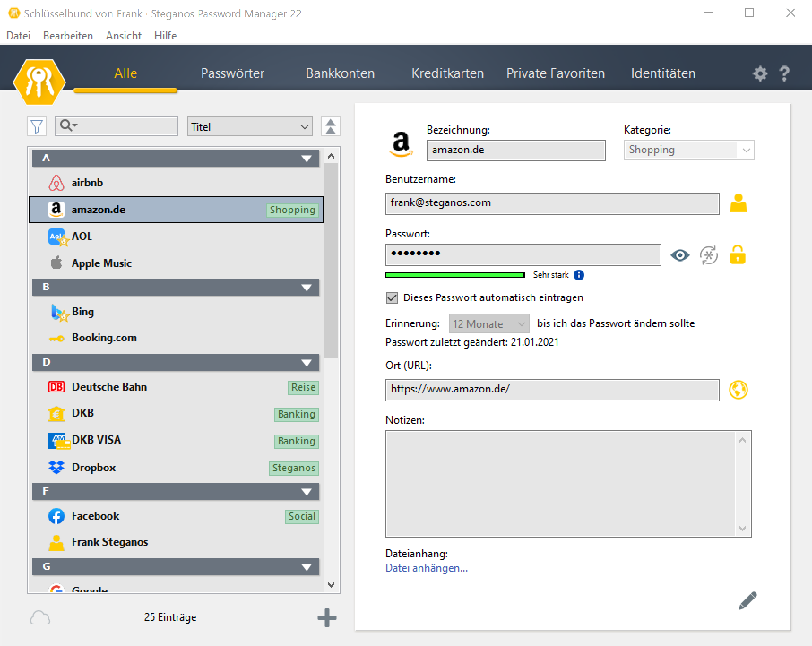Click the password strength info icon
The height and width of the screenshot is (646, 812).
pyautogui.click(x=579, y=275)
